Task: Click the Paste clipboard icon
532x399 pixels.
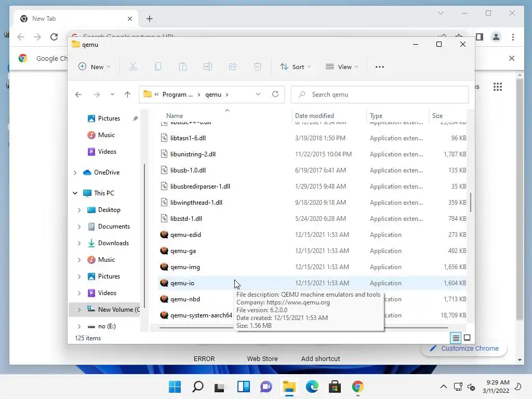Action: point(182,67)
